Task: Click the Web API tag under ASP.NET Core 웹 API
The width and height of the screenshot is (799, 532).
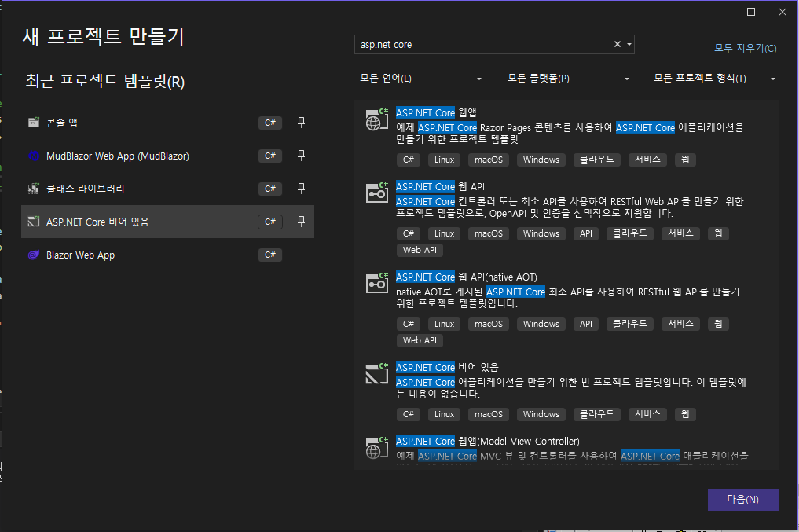Action: [420, 250]
